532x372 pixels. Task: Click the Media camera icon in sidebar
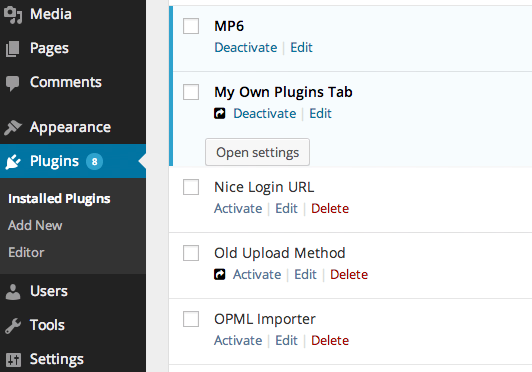[13, 15]
